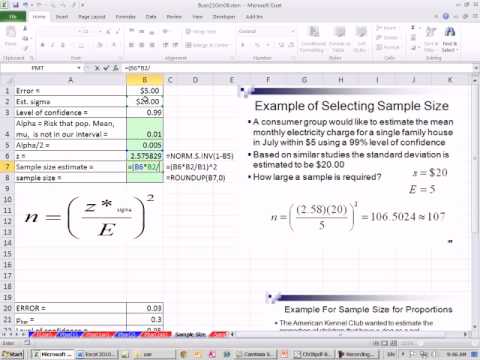This screenshot has height=360, width=480.
Task: Click the Top Align icon
Action: [x=132, y=31]
